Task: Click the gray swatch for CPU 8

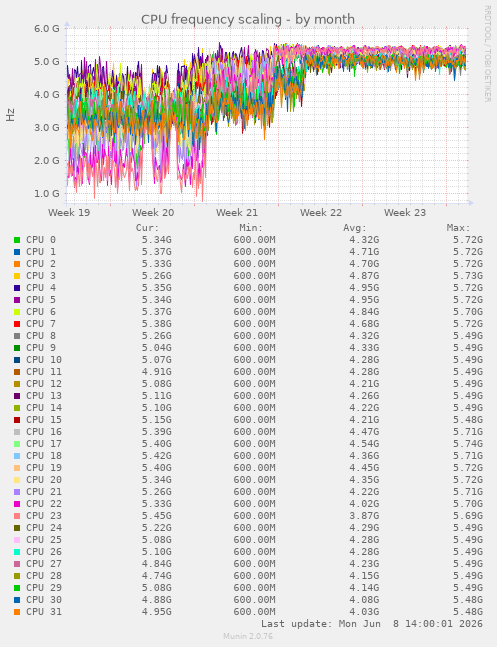Action: click(x=17, y=335)
